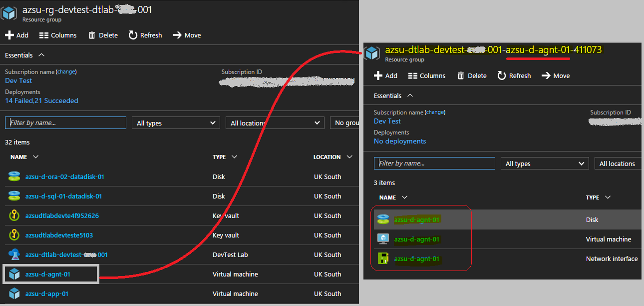Focus the Filter by name field in left window
Image resolution: width=644 pixels, height=306 pixels.
(65, 122)
